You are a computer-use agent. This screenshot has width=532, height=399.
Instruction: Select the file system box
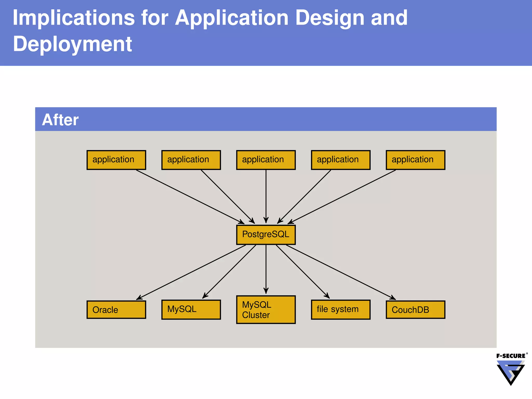[x=341, y=310]
